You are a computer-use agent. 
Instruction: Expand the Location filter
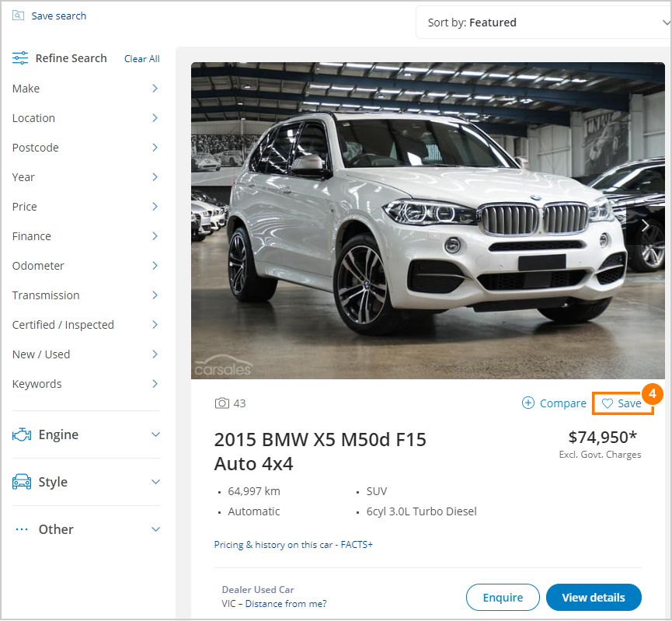[85, 118]
